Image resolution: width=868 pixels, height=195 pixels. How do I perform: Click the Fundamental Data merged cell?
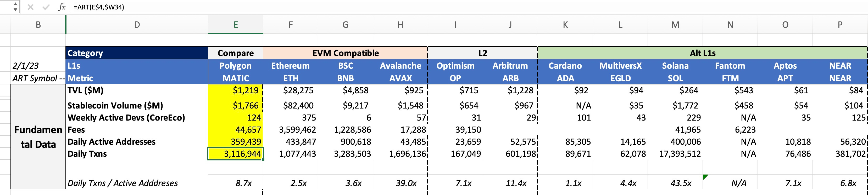click(38, 137)
